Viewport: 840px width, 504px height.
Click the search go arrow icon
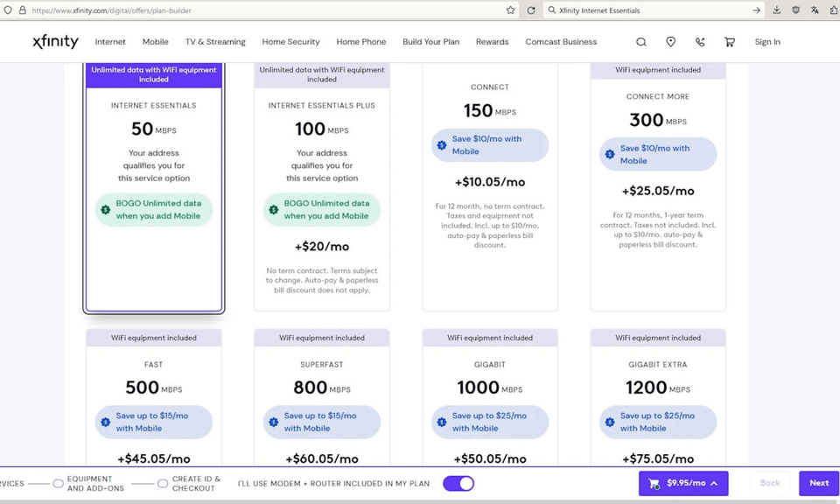tap(756, 10)
